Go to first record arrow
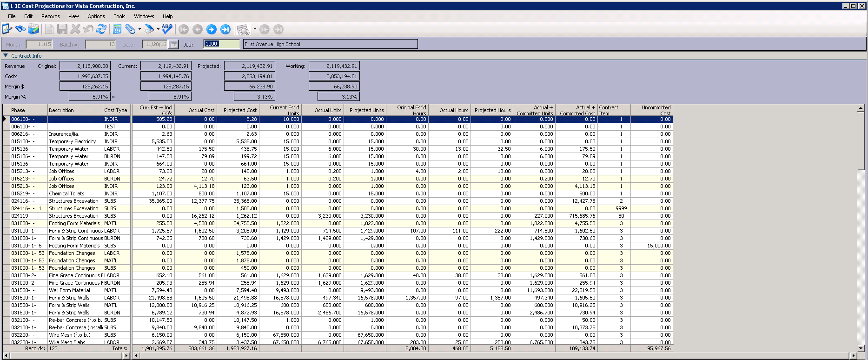This screenshot has width=868, height=360. click(184, 29)
